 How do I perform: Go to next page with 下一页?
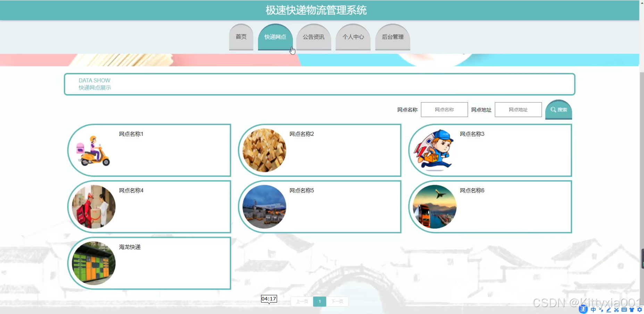point(337,301)
